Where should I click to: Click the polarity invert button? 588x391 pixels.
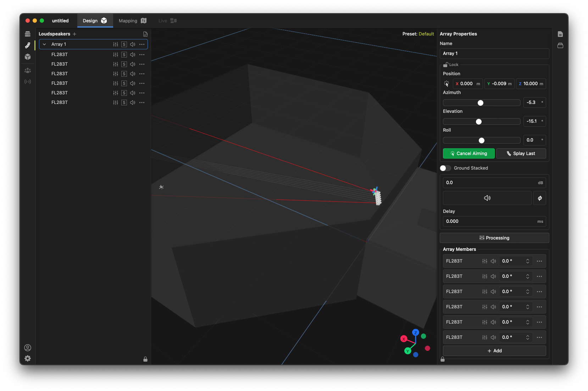pyautogui.click(x=539, y=198)
